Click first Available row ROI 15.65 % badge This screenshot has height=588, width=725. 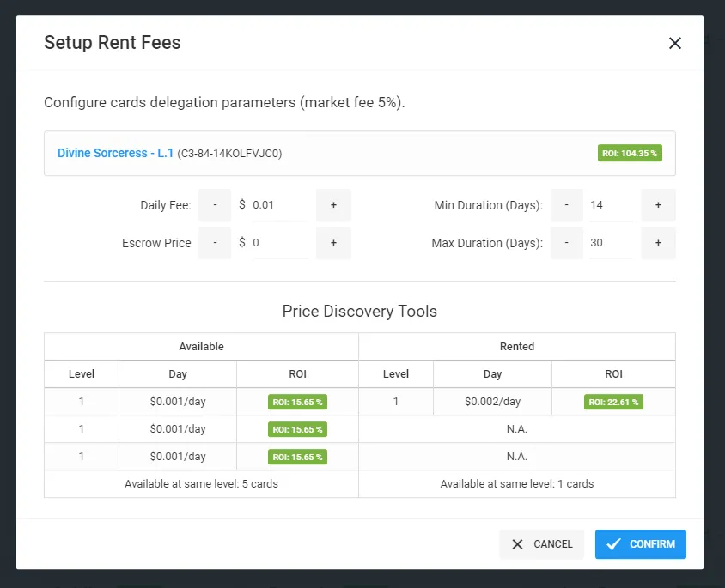coord(297,402)
